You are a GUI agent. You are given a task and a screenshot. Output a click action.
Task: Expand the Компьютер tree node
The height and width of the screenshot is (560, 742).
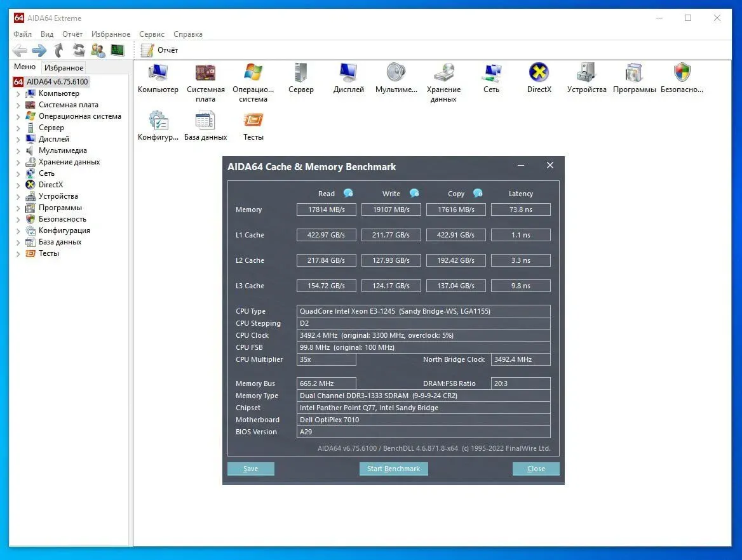click(x=18, y=94)
